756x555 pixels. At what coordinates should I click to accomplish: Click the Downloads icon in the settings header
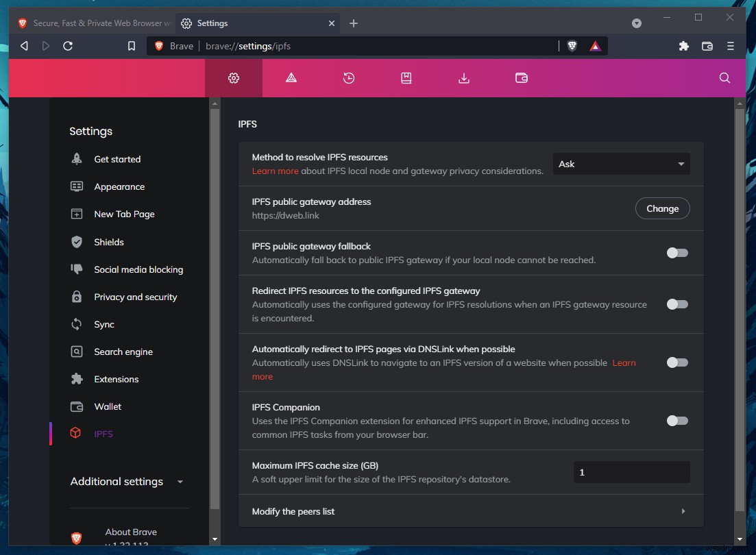464,78
